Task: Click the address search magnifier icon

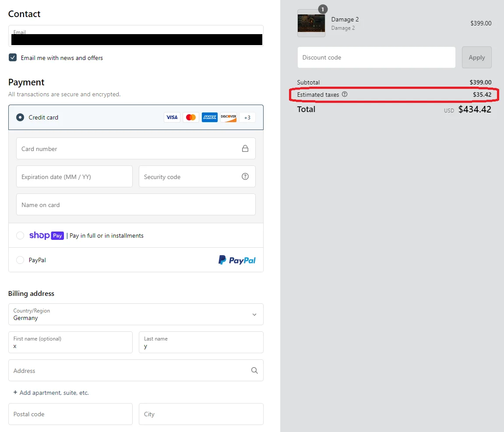Action: [254, 370]
